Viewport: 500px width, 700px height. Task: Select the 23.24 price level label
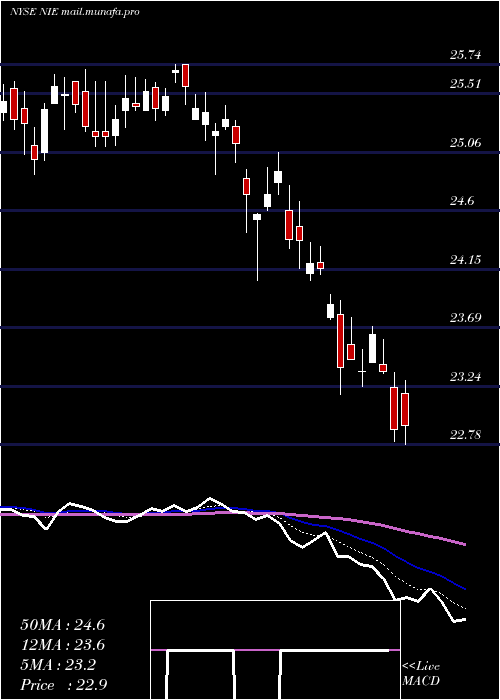click(x=466, y=377)
